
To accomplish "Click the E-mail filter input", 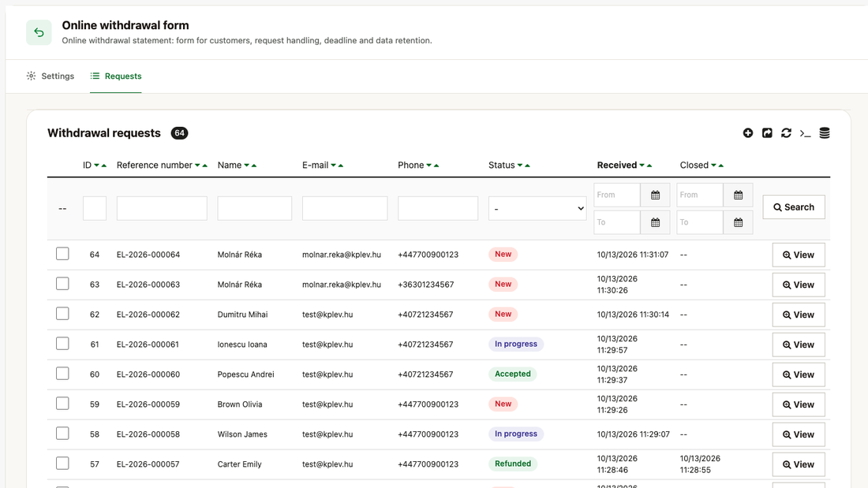I will 345,209.
